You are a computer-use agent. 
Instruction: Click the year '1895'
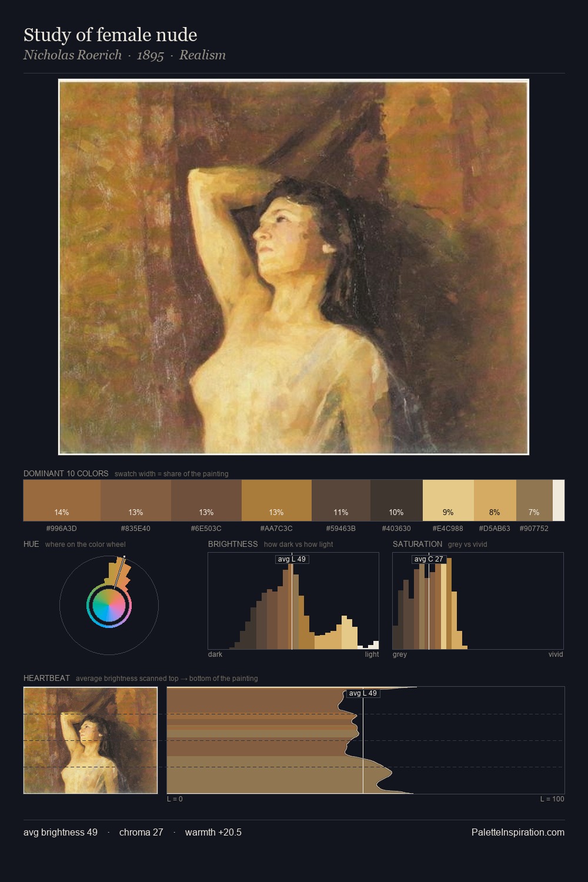click(x=150, y=55)
